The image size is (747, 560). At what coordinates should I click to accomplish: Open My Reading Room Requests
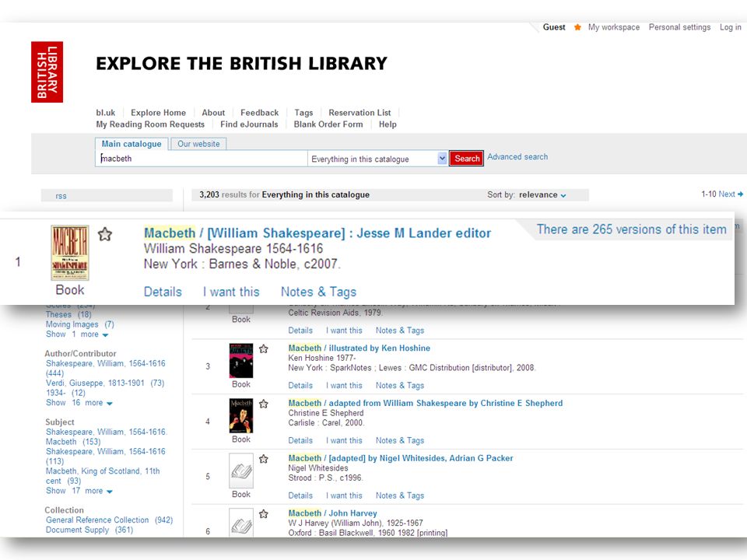(x=150, y=124)
